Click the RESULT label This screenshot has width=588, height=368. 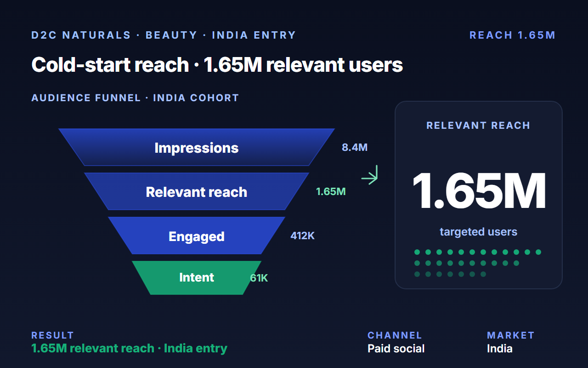(x=52, y=335)
